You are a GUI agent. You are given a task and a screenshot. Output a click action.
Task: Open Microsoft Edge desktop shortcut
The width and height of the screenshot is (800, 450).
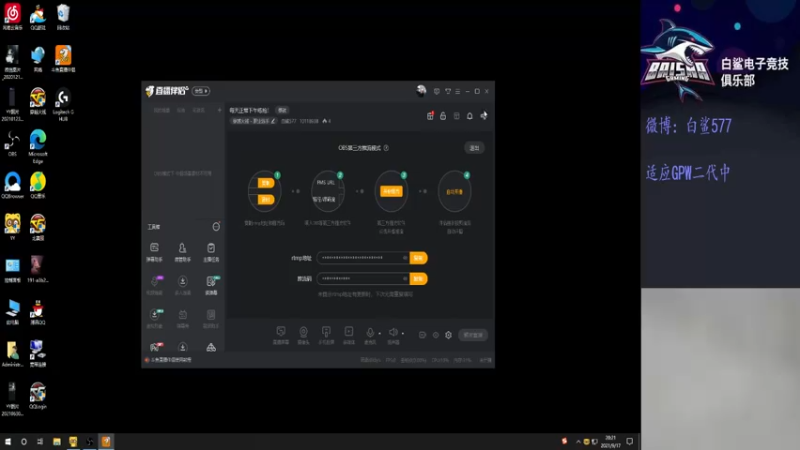(38, 146)
